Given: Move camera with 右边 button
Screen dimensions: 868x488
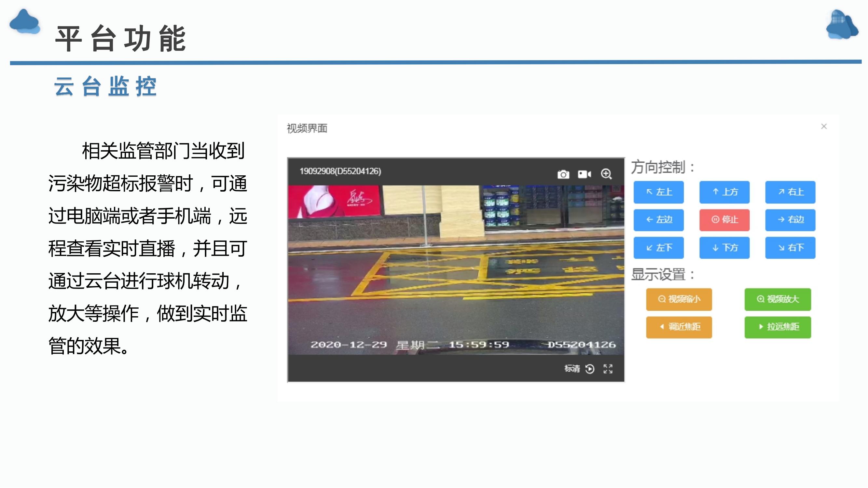Looking at the screenshot, I should pyautogui.click(x=790, y=220).
